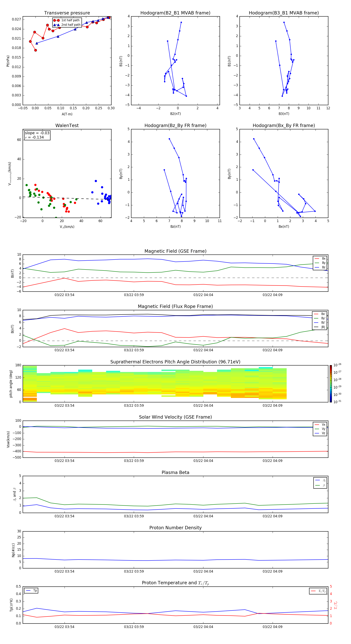Click the 'r = -0.134' annotation
The height and width of the screenshot is (644, 351).
35,137
